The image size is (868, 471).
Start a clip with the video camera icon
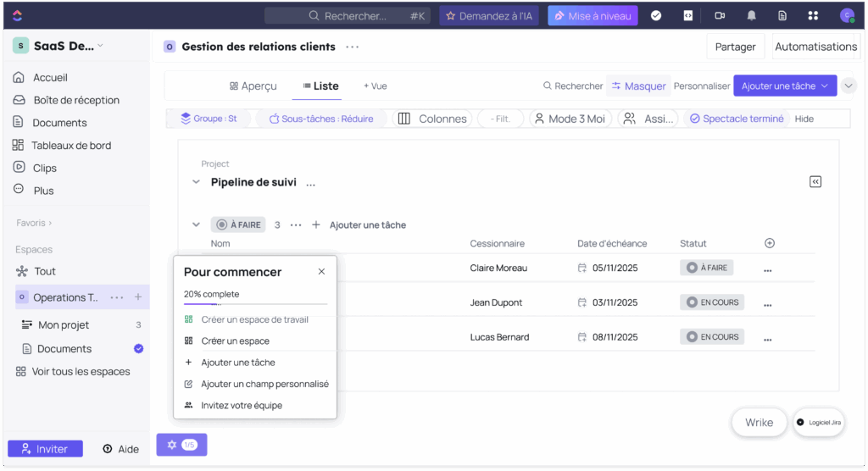[720, 15]
